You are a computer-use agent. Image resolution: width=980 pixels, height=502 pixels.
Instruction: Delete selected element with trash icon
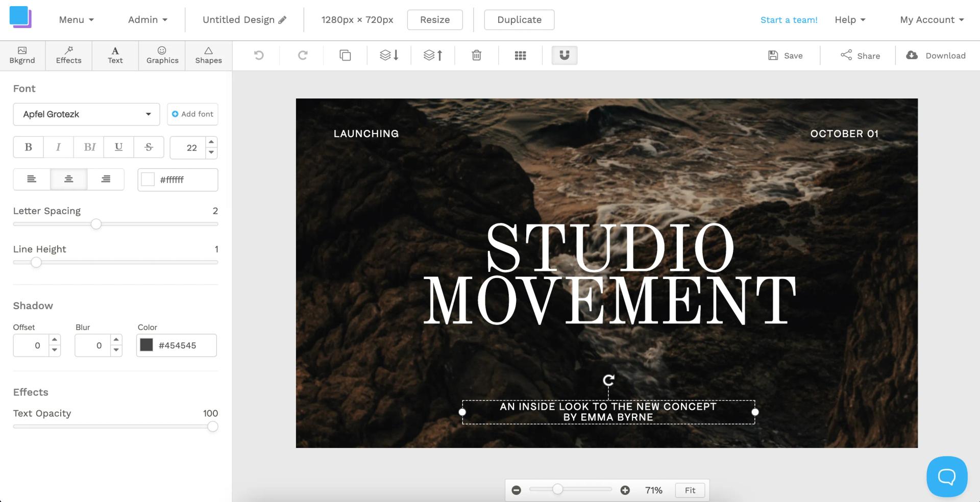coord(476,55)
